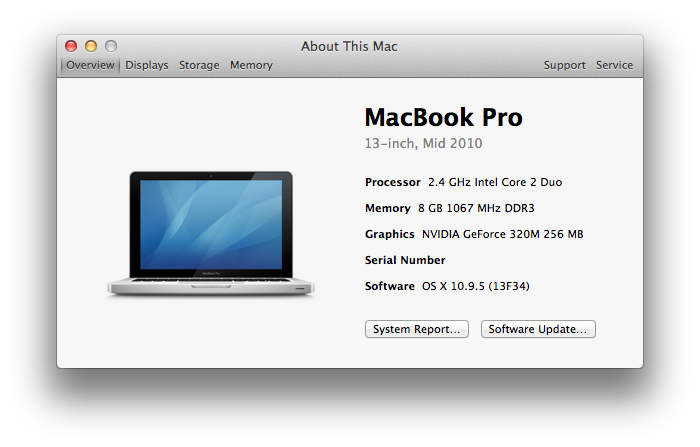Click the MacBook Pro heading text

click(443, 117)
